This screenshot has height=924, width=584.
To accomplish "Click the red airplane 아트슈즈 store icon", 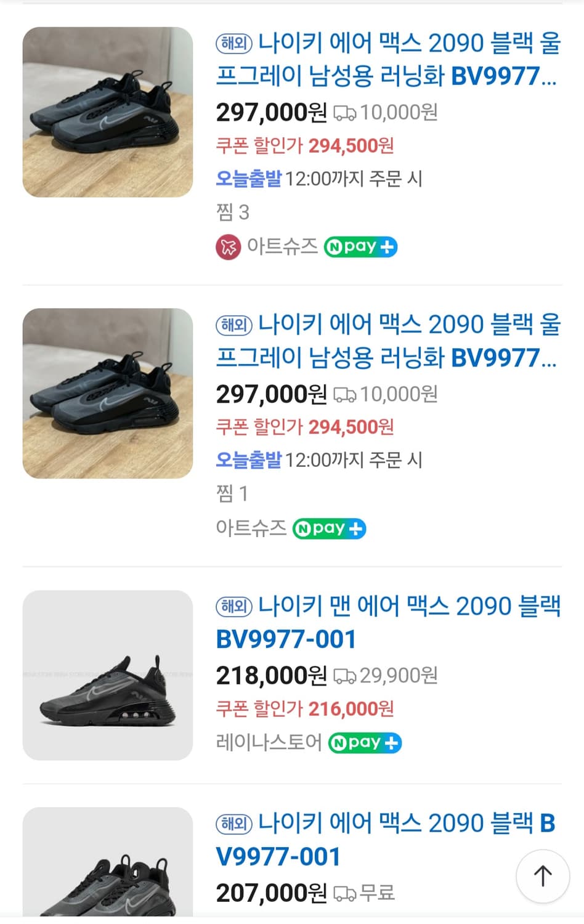I will click(228, 248).
